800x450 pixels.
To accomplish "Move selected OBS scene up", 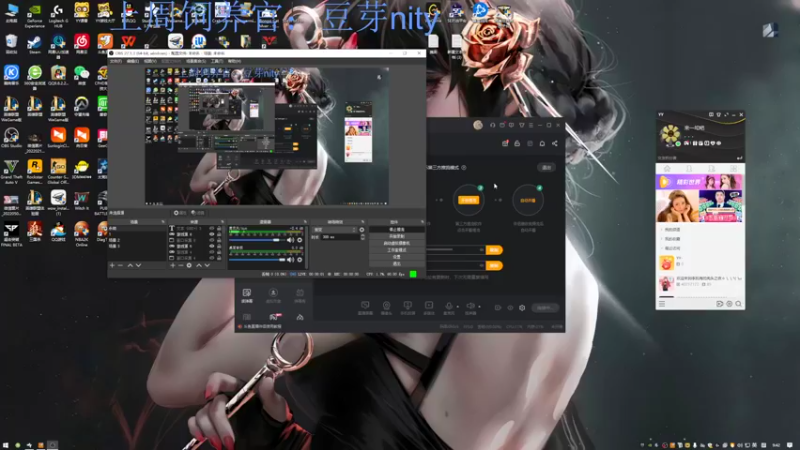I will pyautogui.click(x=130, y=265).
